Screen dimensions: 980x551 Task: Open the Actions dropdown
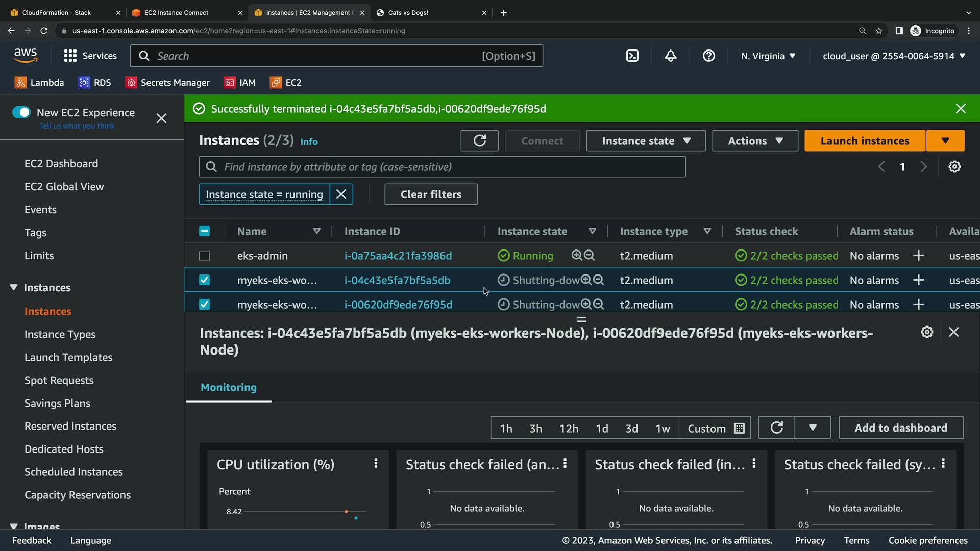click(755, 141)
